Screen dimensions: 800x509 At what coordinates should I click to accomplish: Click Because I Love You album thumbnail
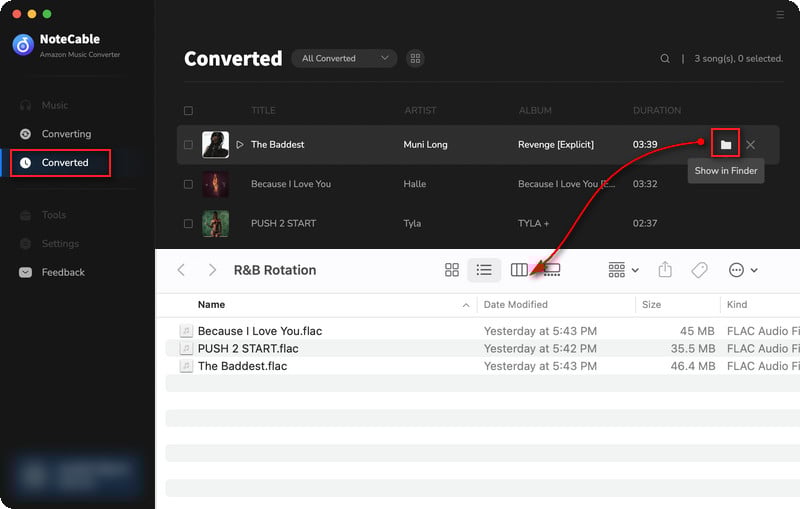(x=215, y=184)
